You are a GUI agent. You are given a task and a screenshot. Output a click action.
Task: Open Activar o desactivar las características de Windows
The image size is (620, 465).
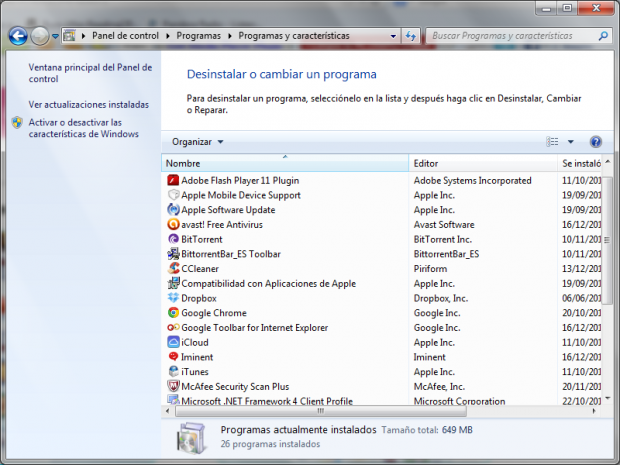83,128
